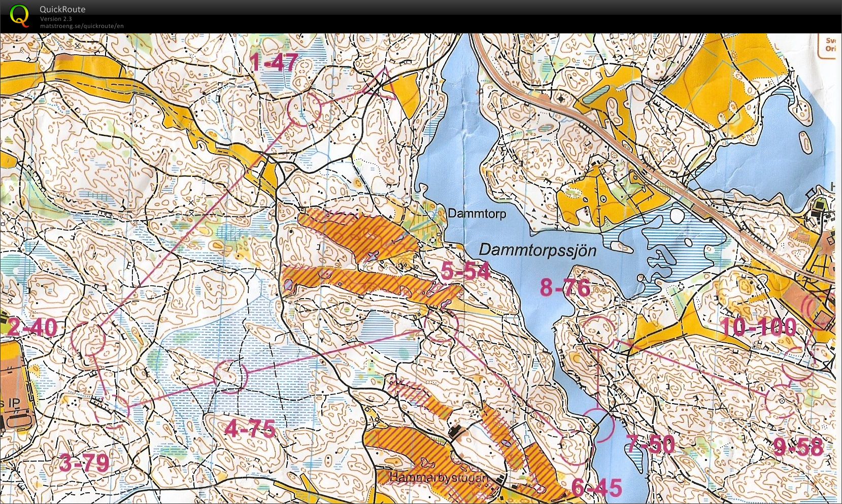Click control label 5-54
This screenshot has height=504, width=842.
tap(465, 271)
